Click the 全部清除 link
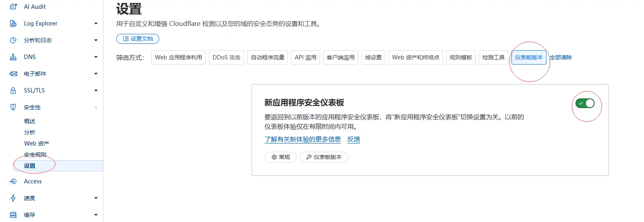The height and width of the screenshot is (222, 644). (x=561, y=57)
